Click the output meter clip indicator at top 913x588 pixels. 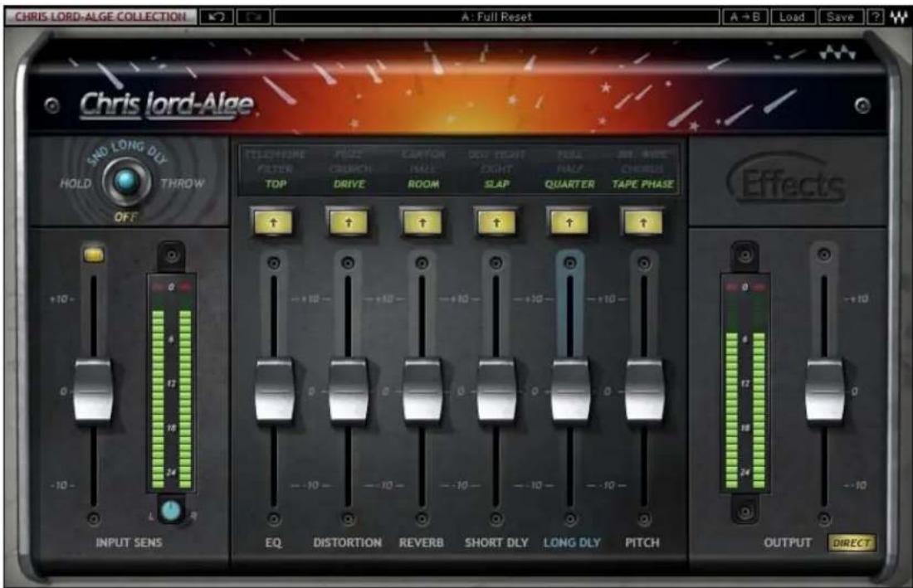[745, 287]
